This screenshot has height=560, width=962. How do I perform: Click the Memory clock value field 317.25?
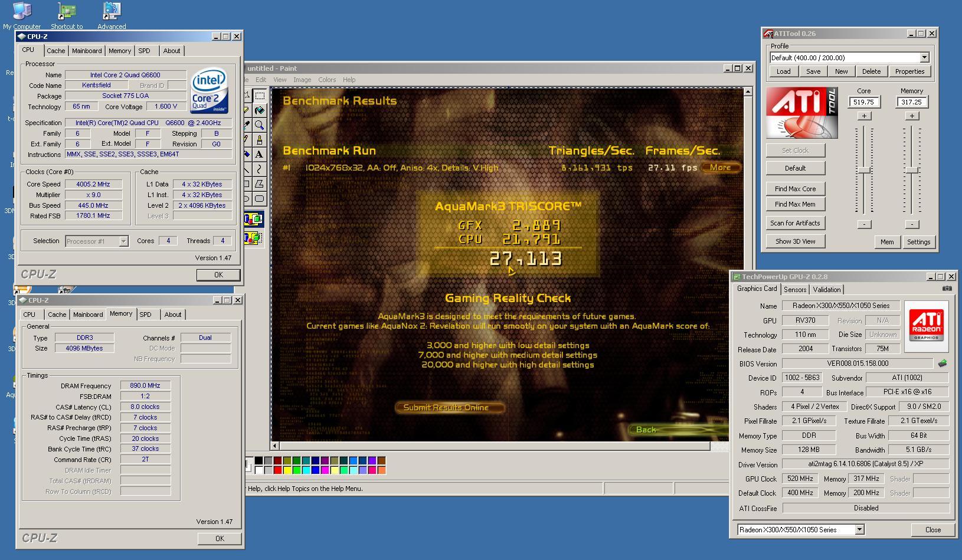[x=912, y=102]
